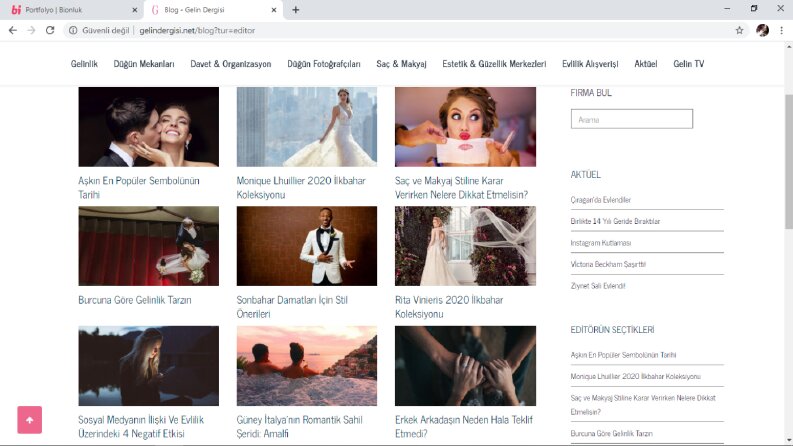Viewport: 793px width, 446px height.
Task: Click the address bar URL
Action: click(x=197, y=30)
